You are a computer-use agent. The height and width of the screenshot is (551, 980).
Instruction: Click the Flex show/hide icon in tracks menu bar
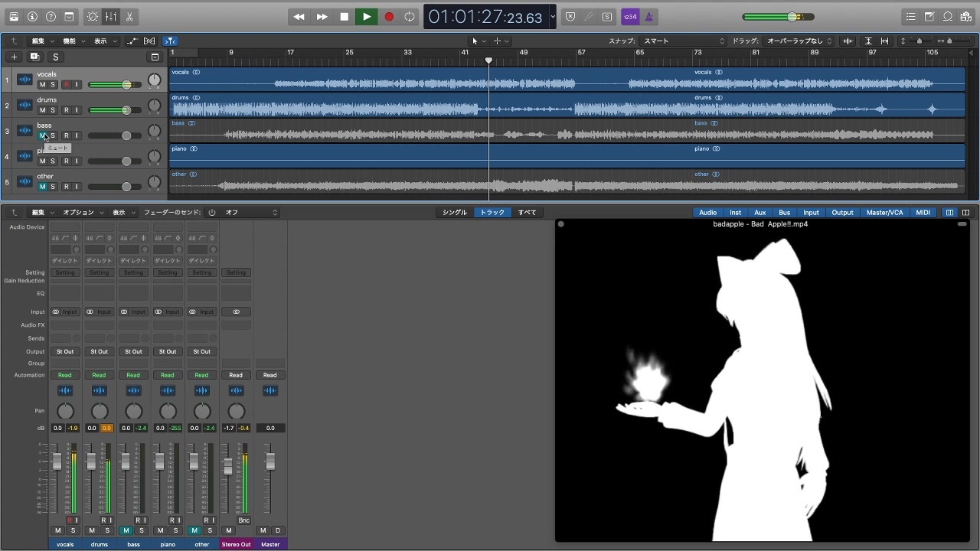tap(149, 41)
